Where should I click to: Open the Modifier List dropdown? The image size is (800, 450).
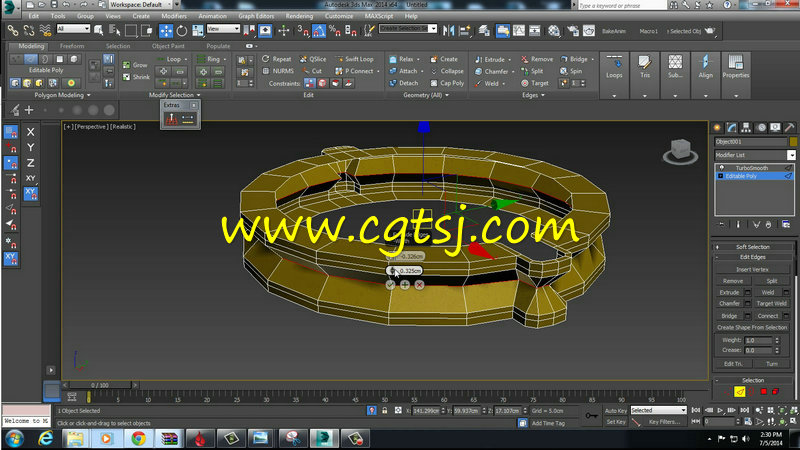coord(755,155)
